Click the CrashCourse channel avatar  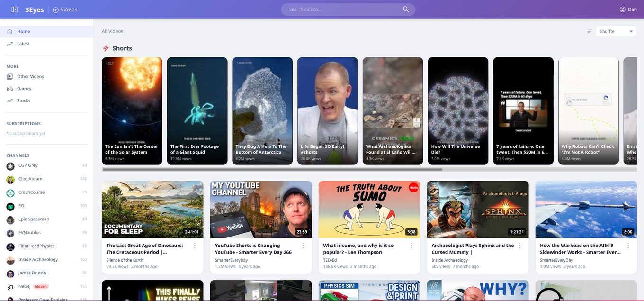[10, 193]
